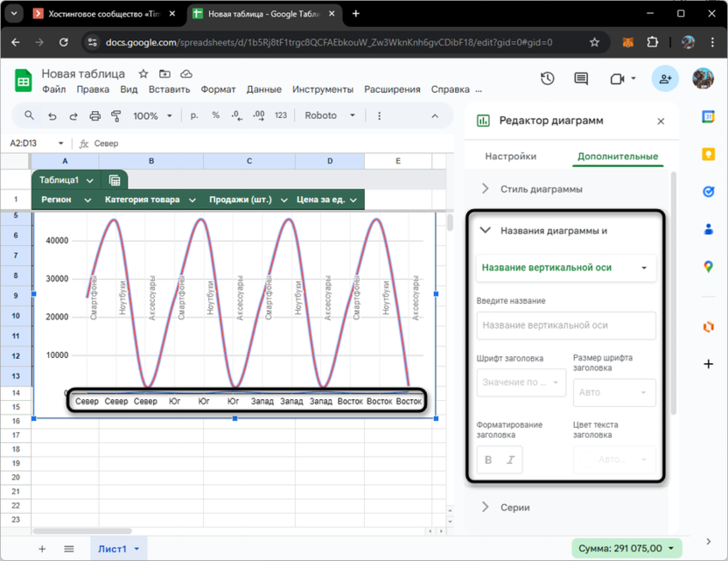Toggle bold formatting for title
Viewport: 728px width, 561px height.
coord(488,459)
